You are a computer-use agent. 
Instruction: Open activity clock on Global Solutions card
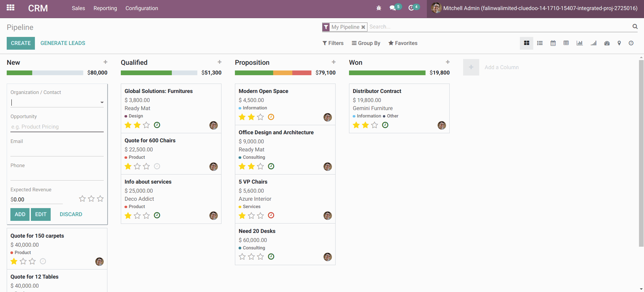pyautogui.click(x=157, y=125)
